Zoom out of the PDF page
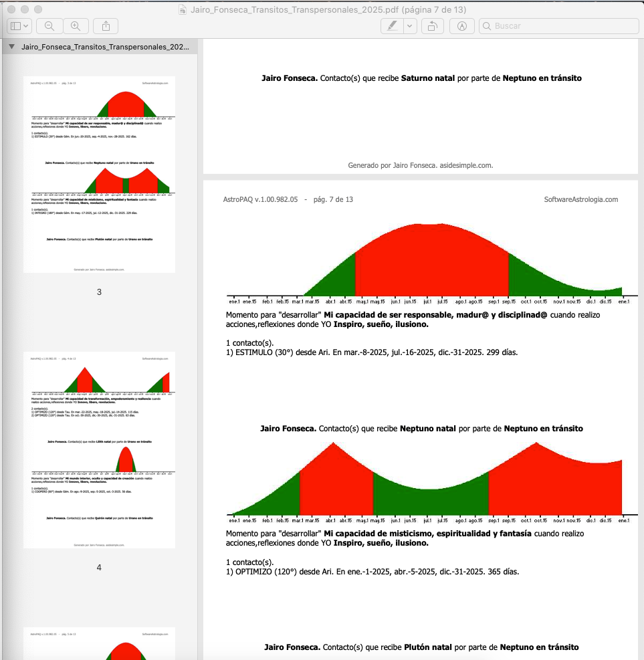644x660 pixels. click(x=49, y=26)
